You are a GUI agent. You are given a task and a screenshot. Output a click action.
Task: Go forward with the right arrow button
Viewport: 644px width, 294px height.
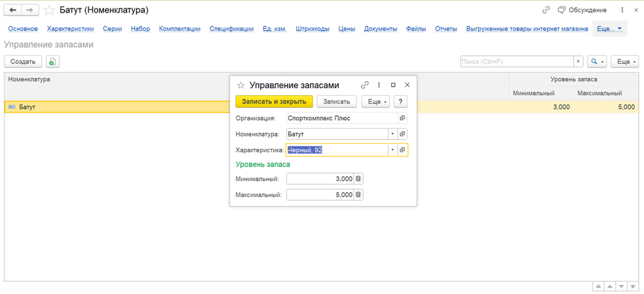click(30, 10)
